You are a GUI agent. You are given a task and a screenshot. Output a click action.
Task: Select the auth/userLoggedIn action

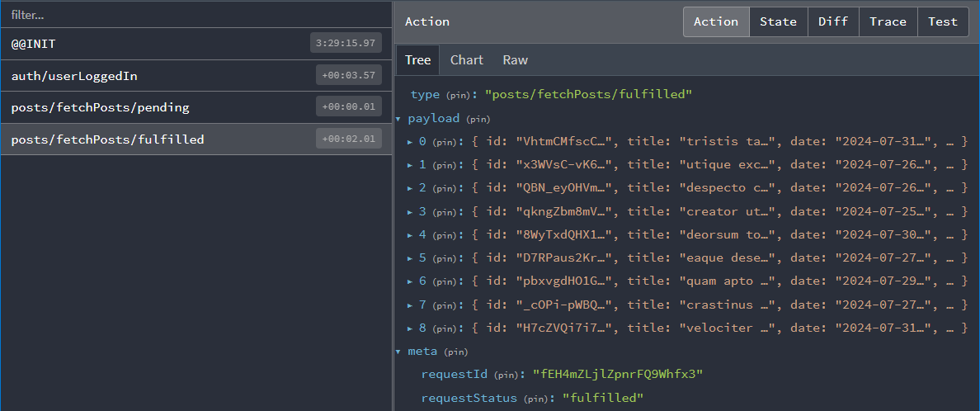pyautogui.click(x=157, y=76)
